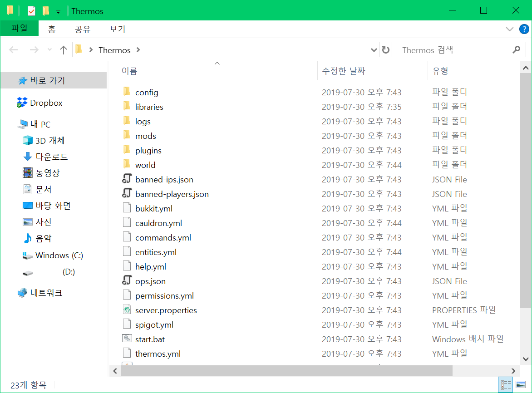Click the new folder icon in the title bar
Viewport: 532px width, 393px height.
click(46, 11)
